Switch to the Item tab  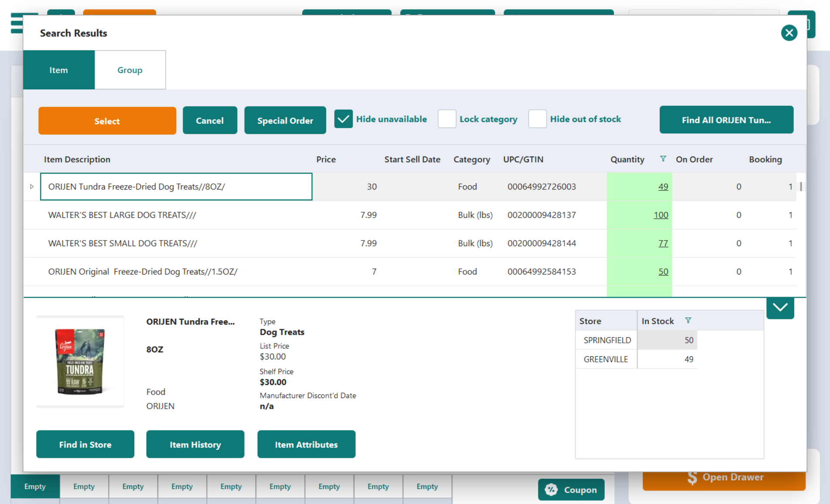[59, 70]
